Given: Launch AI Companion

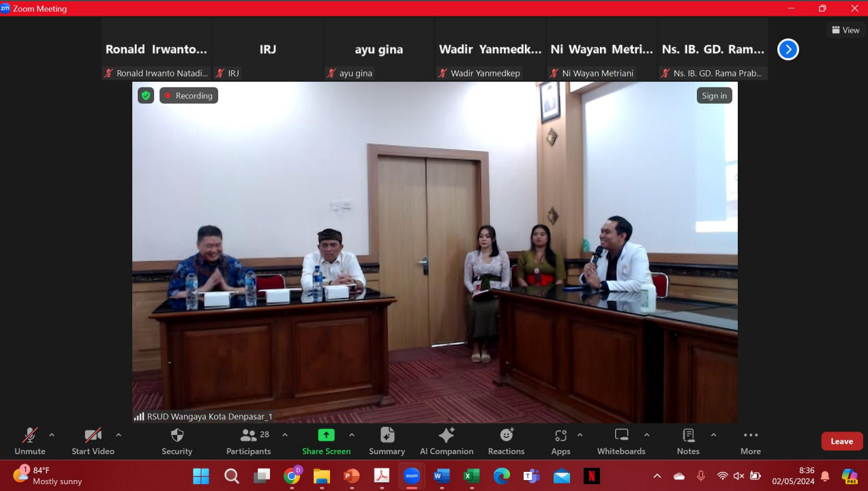Looking at the screenshot, I should pyautogui.click(x=447, y=436).
